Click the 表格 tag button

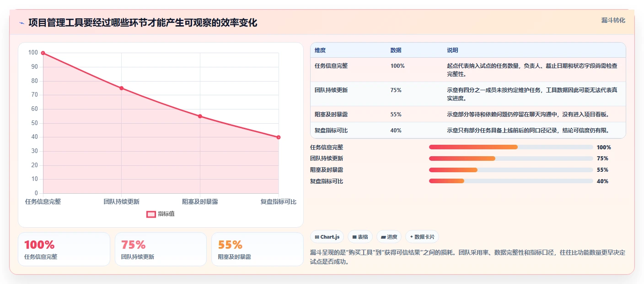pos(360,237)
